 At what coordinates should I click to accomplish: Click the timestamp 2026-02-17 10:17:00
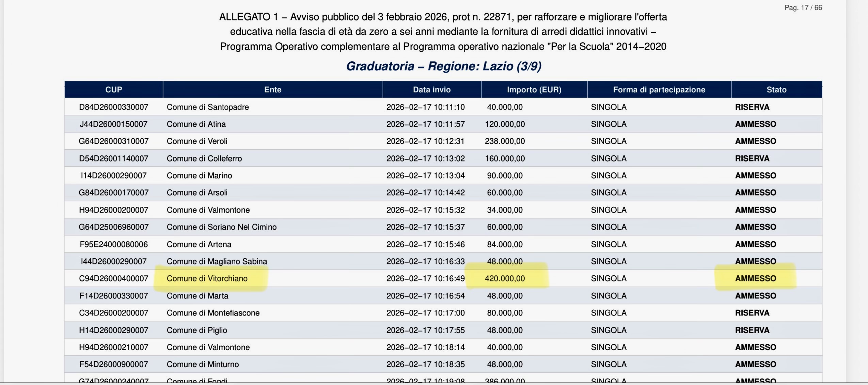pos(425,313)
